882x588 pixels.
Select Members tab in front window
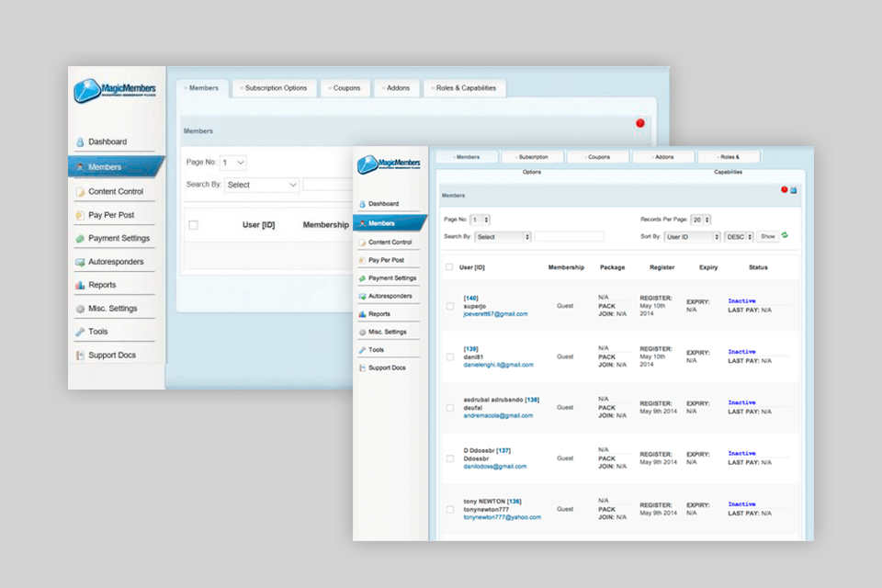(x=467, y=157)
